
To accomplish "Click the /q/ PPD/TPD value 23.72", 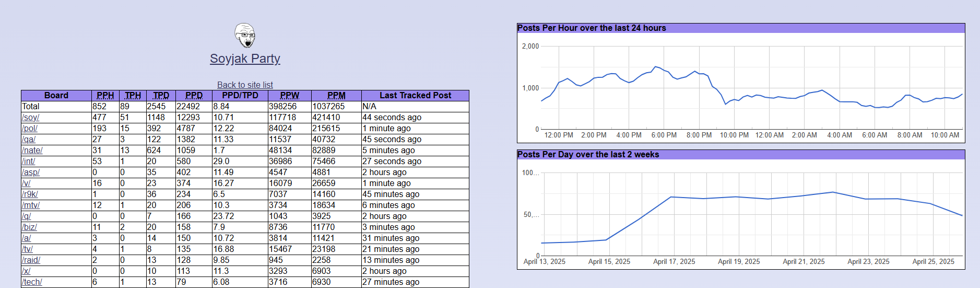I will (223, 216).
